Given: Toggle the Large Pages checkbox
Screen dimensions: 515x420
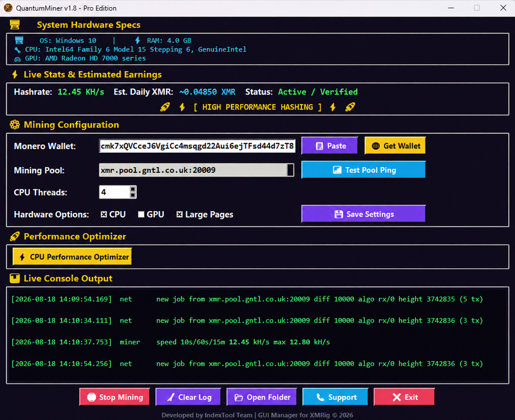Looking at the screenshot, I should [179, 214].
